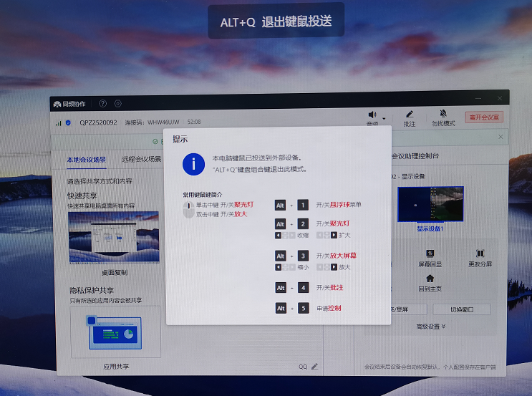The image size is (532, 396).
Task: Select the 显示设备1 display thumbnail
Action: pos(430,204)
